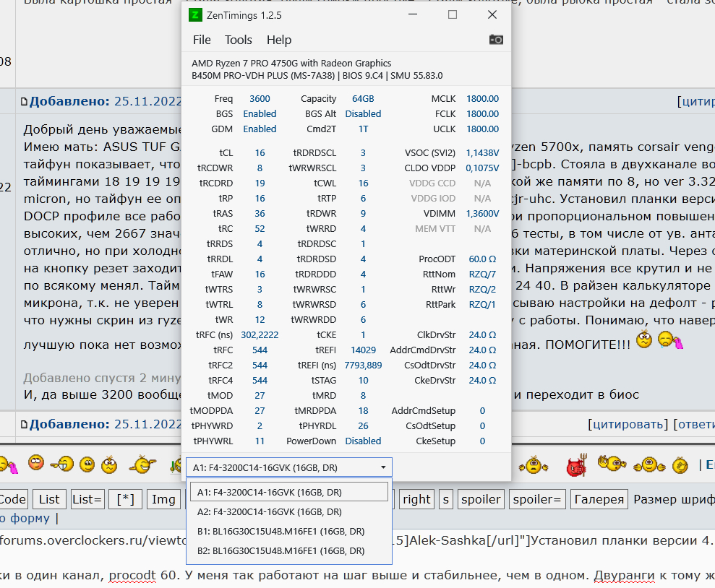Close the ZenTimings window
Image resolution: width=715 pixels, height=588 pixels.
click(492, 14)
